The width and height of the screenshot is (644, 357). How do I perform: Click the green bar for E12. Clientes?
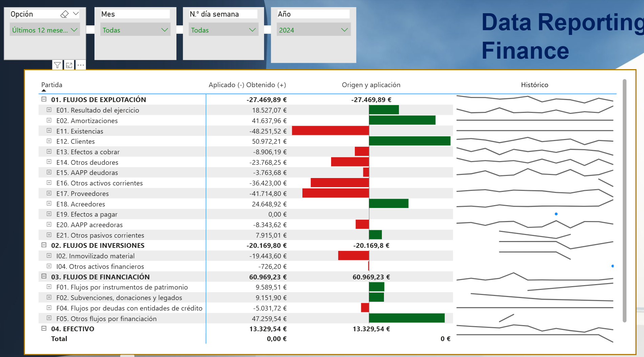[410, 141]
